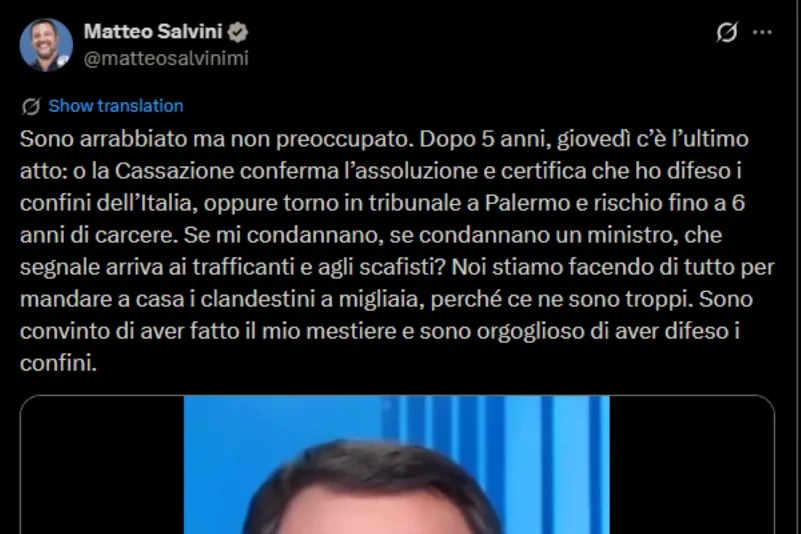The image size is (801, 534).
Task: Click the verified badge beside Matteo Salvini
Action: click(x=238, y=32)
